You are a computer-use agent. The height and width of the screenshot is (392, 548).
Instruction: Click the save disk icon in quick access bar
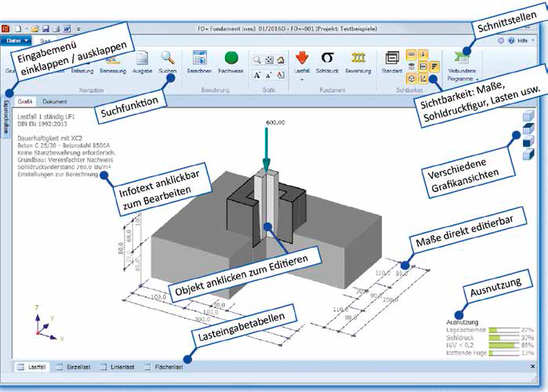pyautogui.click(x=45, y=29)
